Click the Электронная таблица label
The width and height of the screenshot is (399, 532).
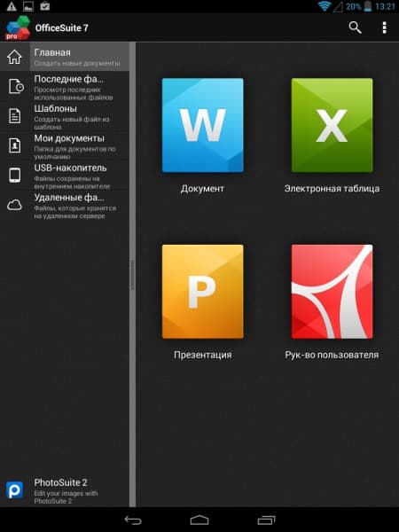coord(332,189)
